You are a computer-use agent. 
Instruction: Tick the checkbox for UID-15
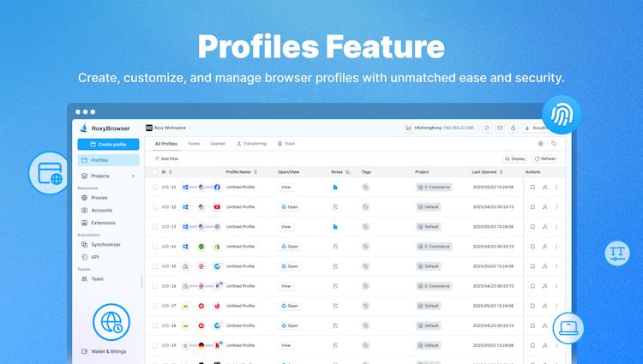pyautogui.click(x=155, y=266)
